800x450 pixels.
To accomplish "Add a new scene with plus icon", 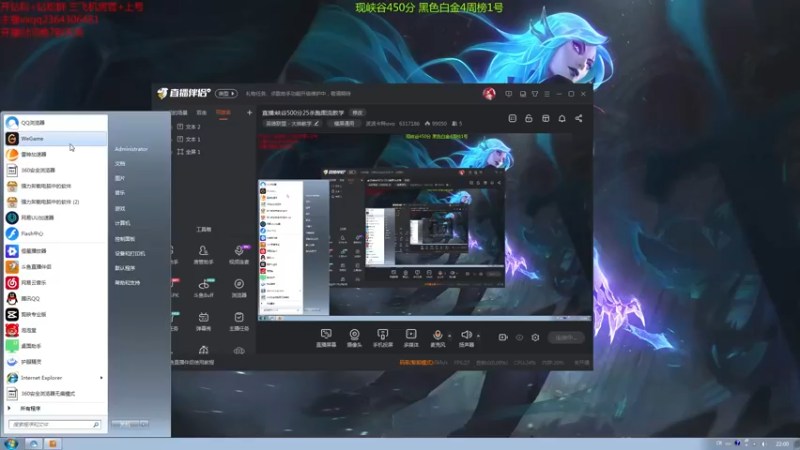I will [x=249, y=112].
